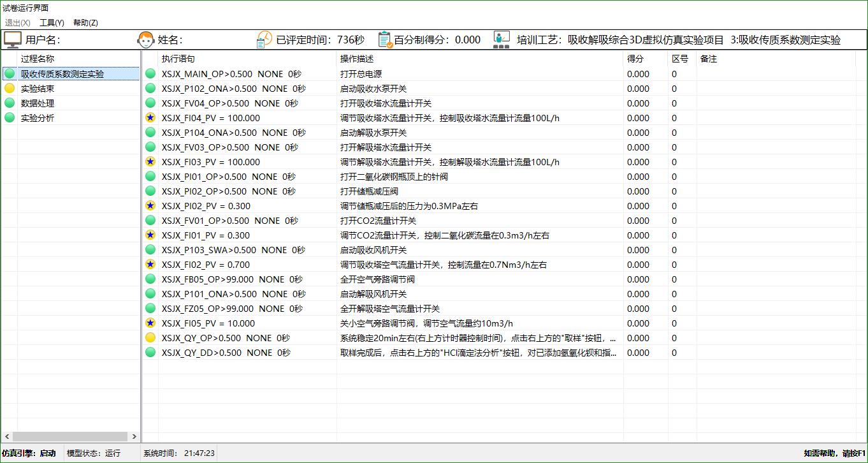
Task: Click the star icon on XSJX_PI02_PV row
Action: [150, 206]
